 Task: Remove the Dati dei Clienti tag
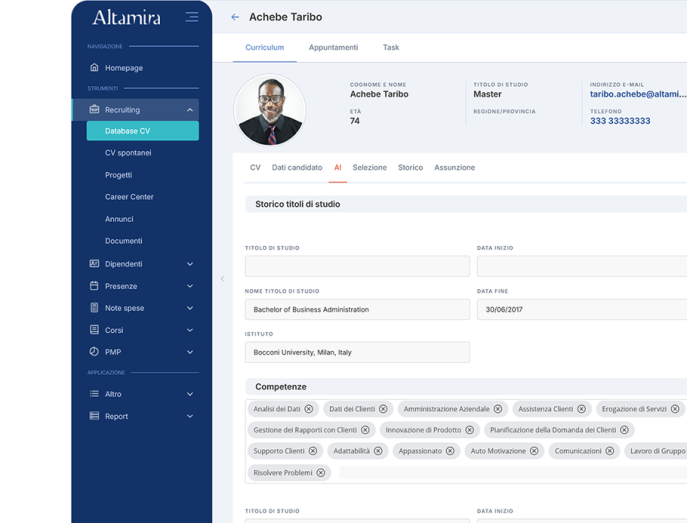(383, 409)
